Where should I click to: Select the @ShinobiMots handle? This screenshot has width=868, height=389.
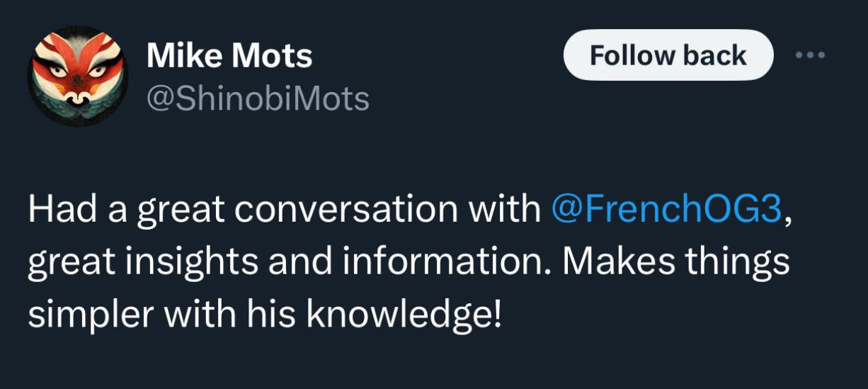point(258,99)
